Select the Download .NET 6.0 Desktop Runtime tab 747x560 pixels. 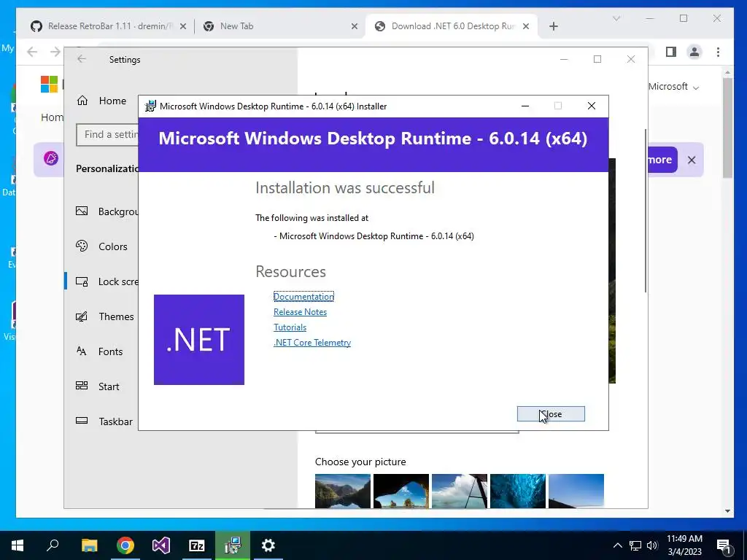pyautogui.click(x=451, y=26)
